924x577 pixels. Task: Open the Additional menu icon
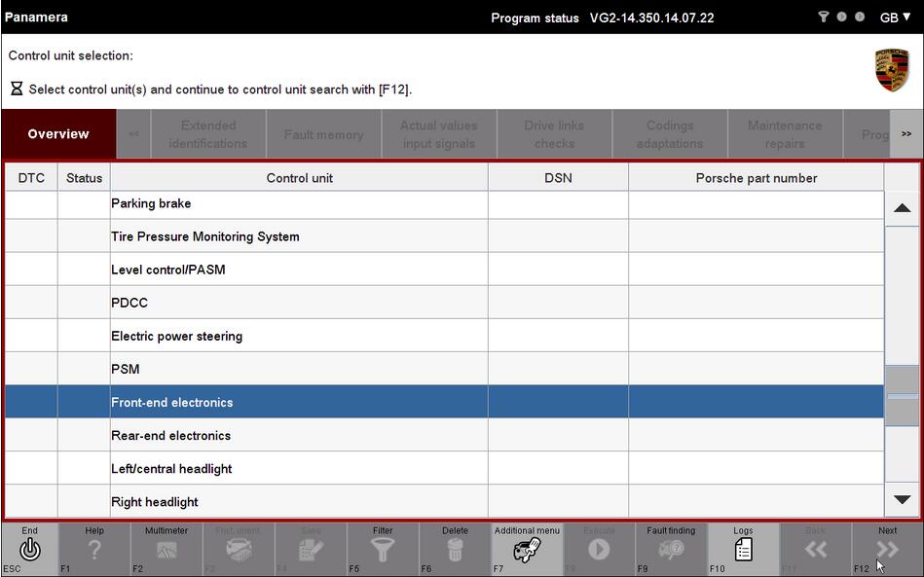point(527,550)
